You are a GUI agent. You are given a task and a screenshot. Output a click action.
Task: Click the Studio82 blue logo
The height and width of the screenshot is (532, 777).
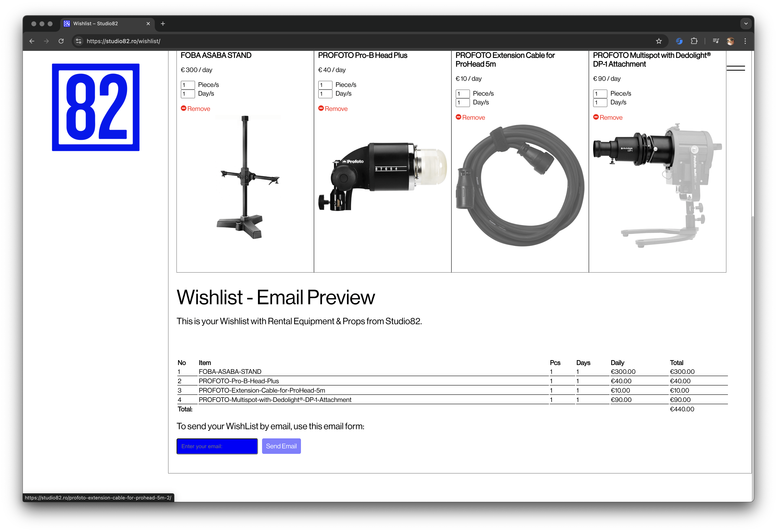coord(96,107)
